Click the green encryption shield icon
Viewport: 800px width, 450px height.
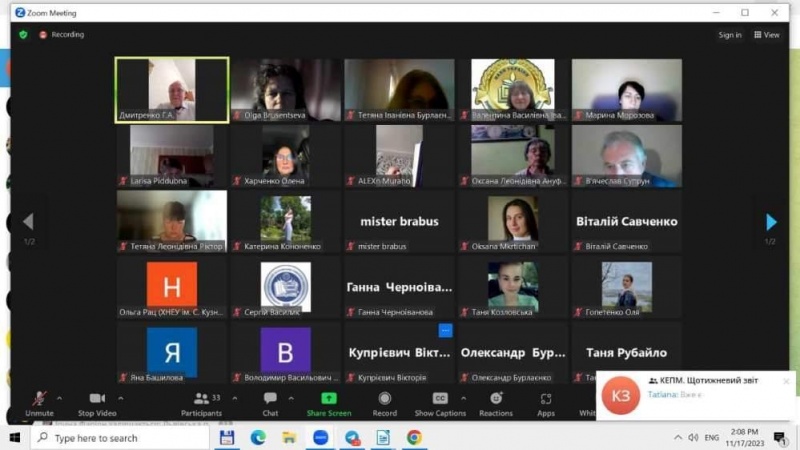click(x=23, y=35)
